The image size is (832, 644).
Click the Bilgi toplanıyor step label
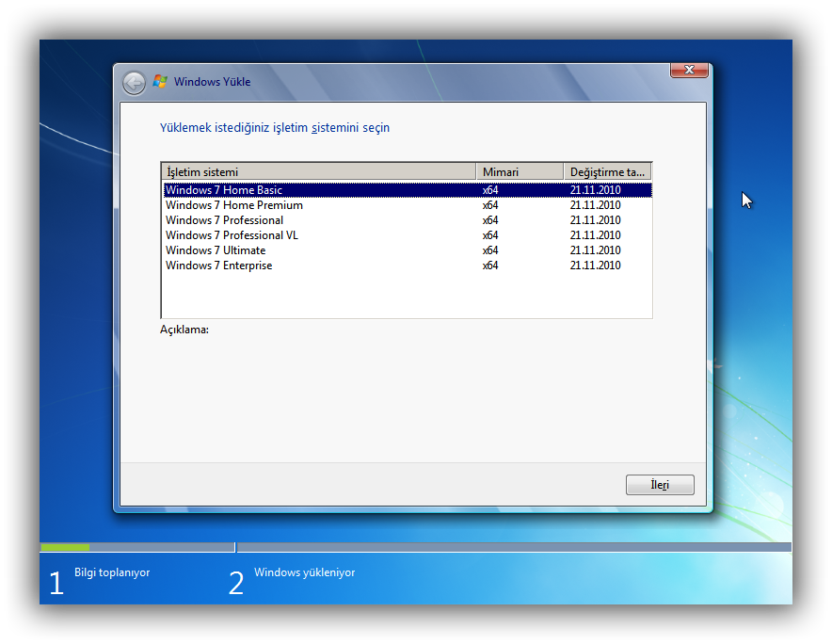pos(112,572)
